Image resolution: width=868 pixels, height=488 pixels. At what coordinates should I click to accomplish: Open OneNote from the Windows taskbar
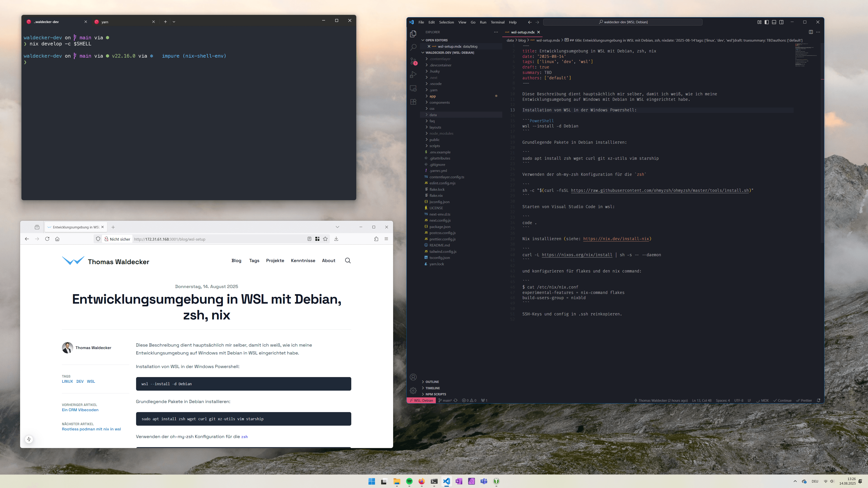[459, 481]
